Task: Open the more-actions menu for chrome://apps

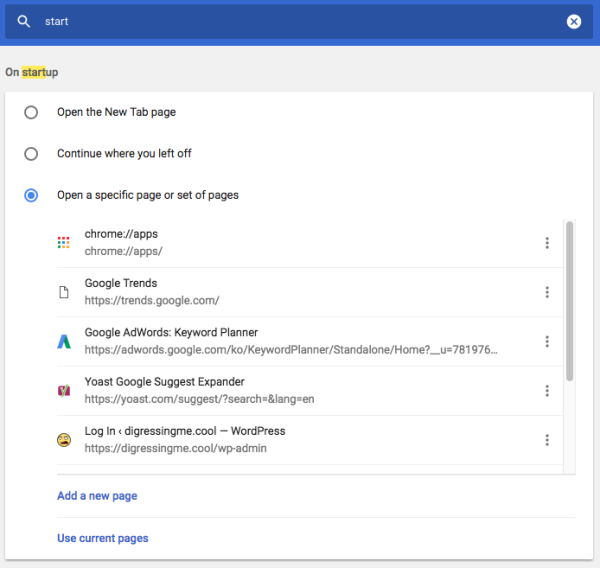Action: point(547,243)
